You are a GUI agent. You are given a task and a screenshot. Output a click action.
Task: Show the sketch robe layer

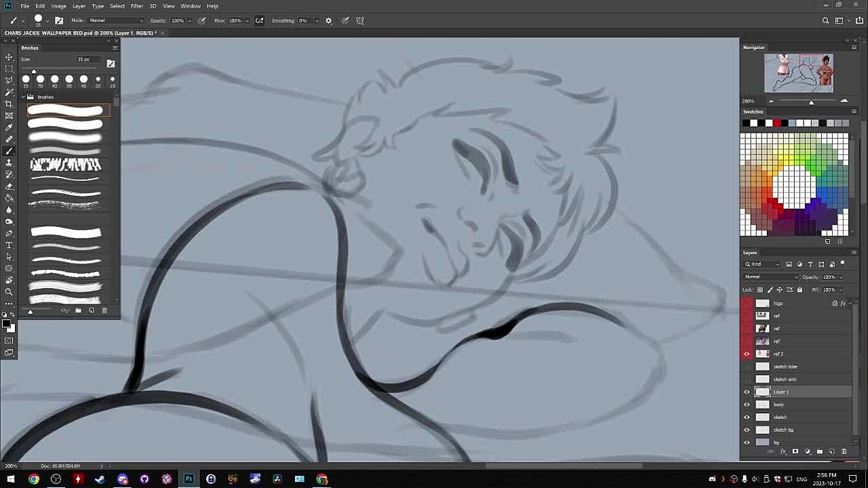pyautogui.click(x=747, y=367)
